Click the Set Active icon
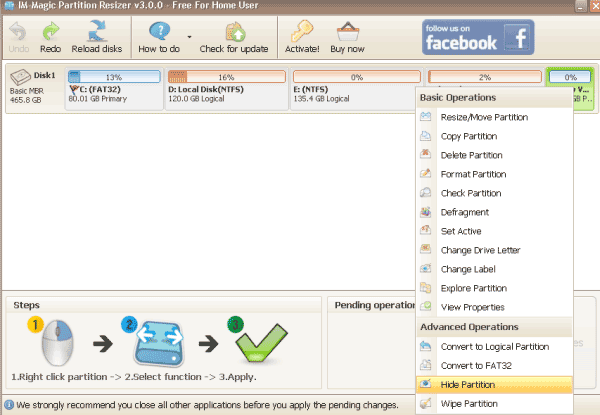Image resolution: width=600 pixels, height=415 pixels. [x=426, y=230]
